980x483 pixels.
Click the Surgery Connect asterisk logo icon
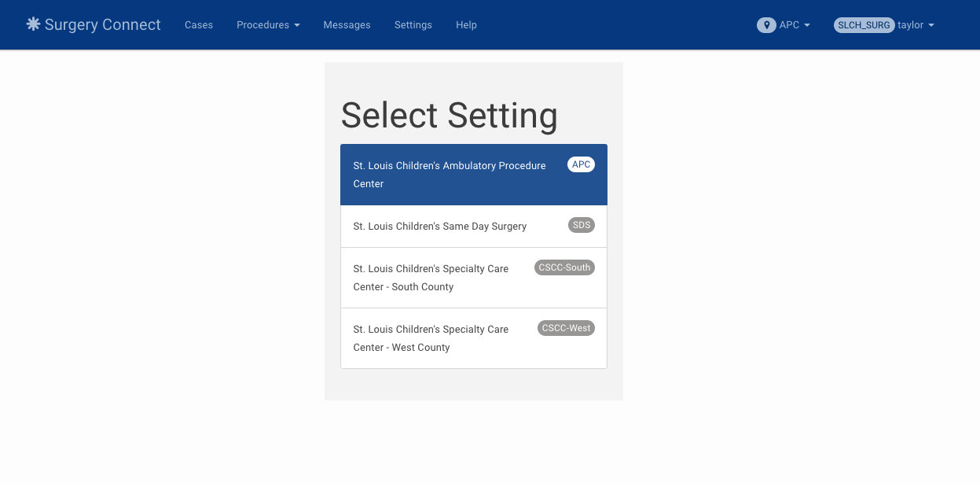32,24
